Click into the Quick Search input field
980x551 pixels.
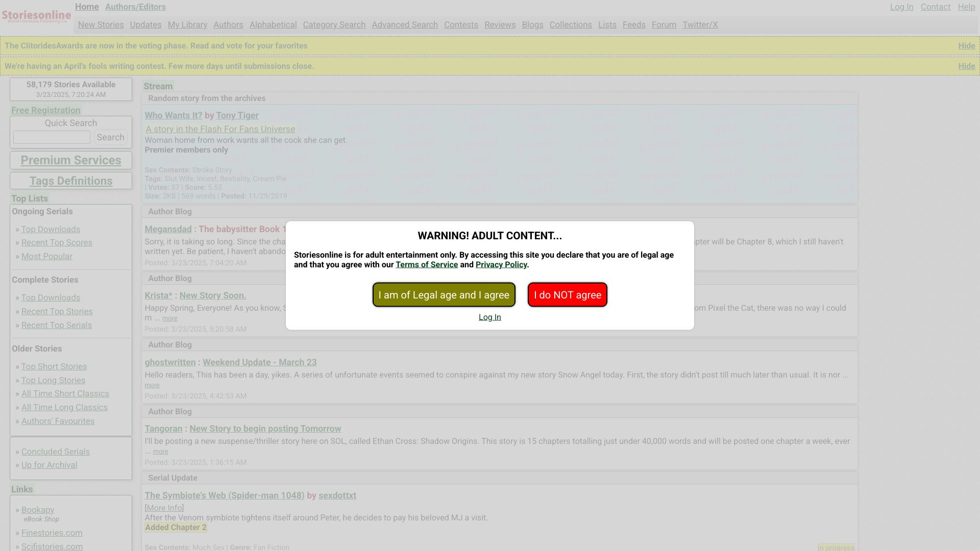pos(52,137)
